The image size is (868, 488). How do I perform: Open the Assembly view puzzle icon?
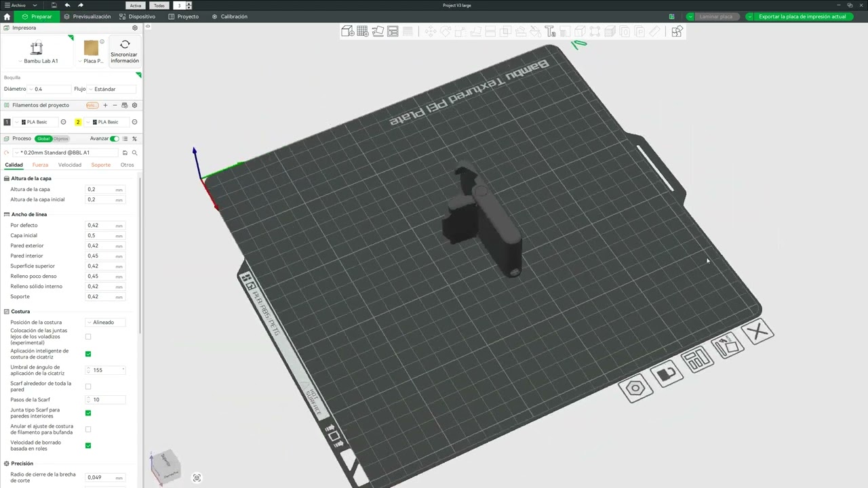(677, 31)
